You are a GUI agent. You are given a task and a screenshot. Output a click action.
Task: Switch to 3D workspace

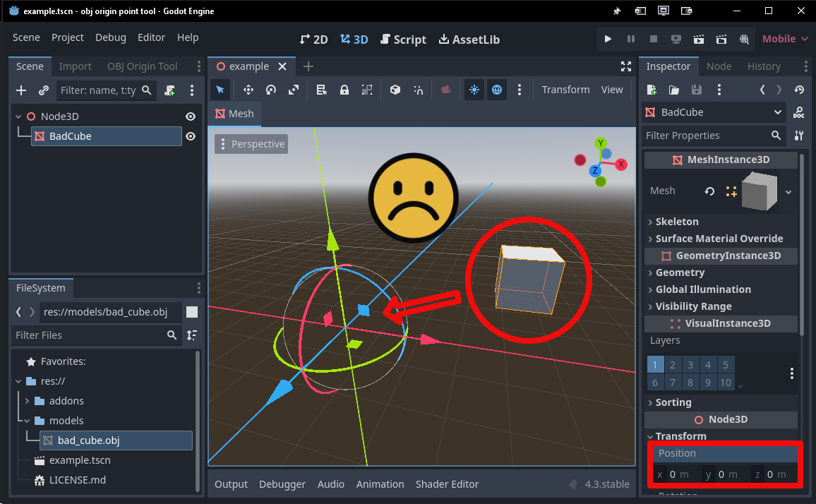[354, 40]
